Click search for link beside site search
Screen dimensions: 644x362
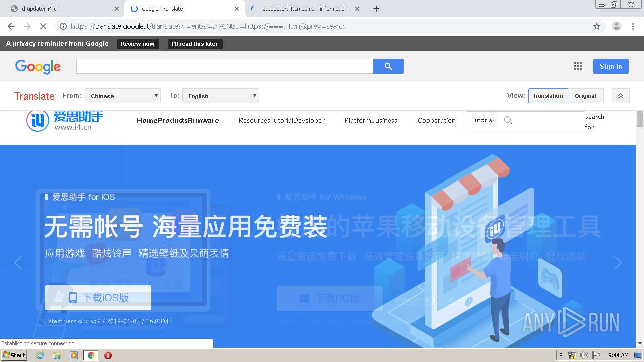594,122
